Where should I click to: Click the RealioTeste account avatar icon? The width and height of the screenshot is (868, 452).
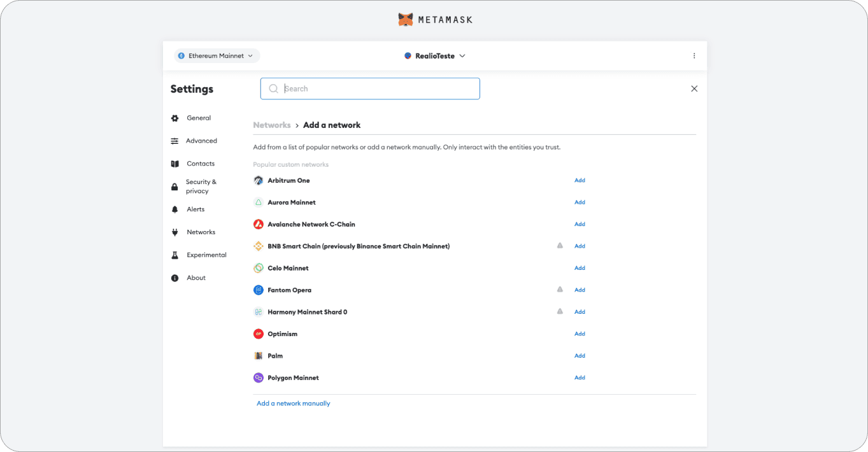[408, 56]
